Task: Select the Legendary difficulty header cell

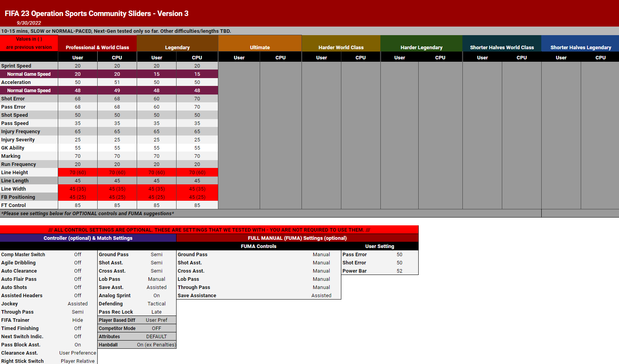Action: click(177, 47)
